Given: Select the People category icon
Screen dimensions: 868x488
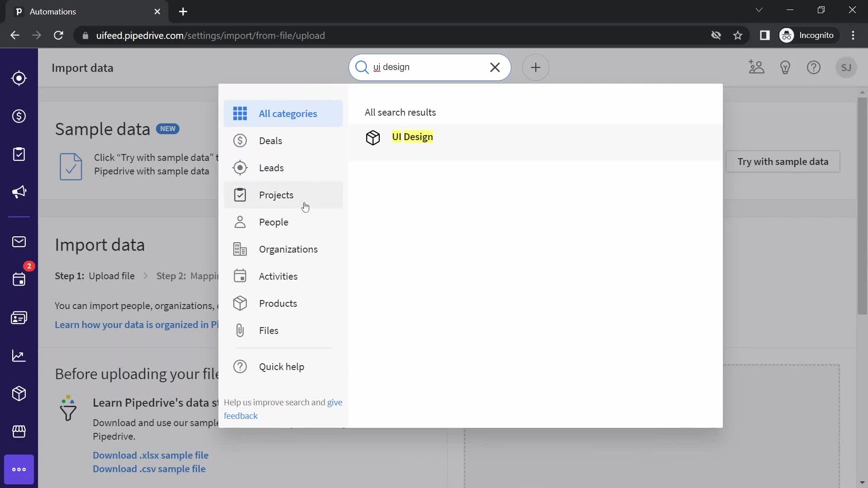Looking at the screenshot, I should click(x=240, y=222).
